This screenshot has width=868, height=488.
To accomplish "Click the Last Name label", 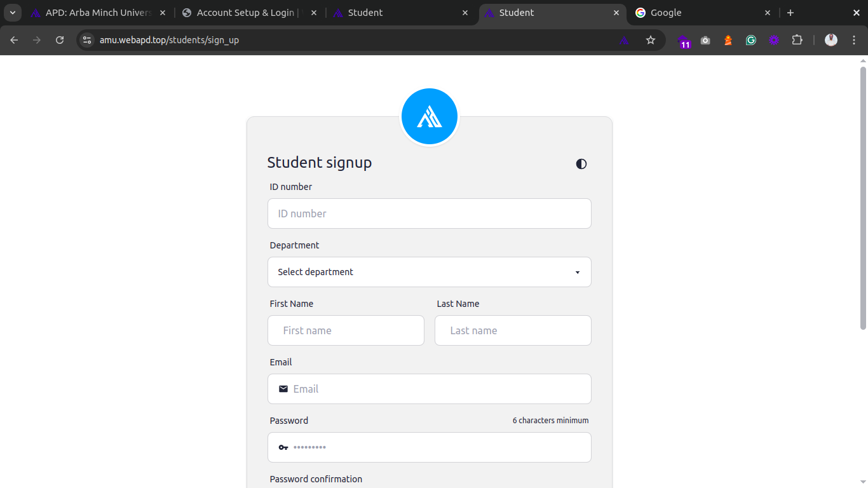I will point(458,304).
